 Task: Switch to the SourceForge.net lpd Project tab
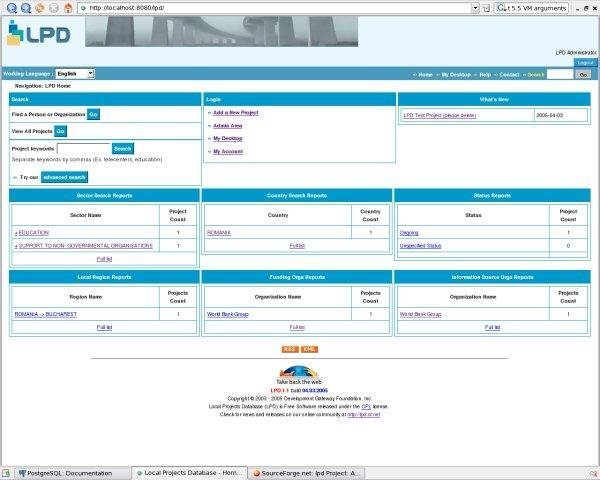pos(306,473)
